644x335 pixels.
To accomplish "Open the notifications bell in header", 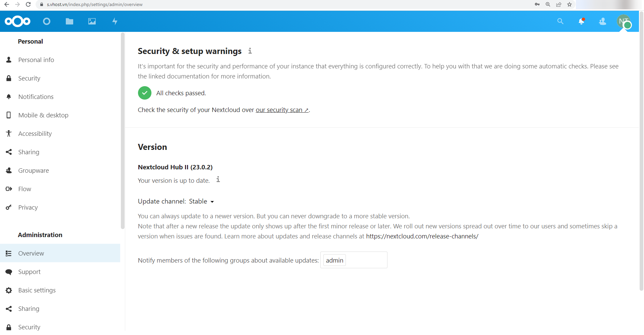I will tap(582, 21).
